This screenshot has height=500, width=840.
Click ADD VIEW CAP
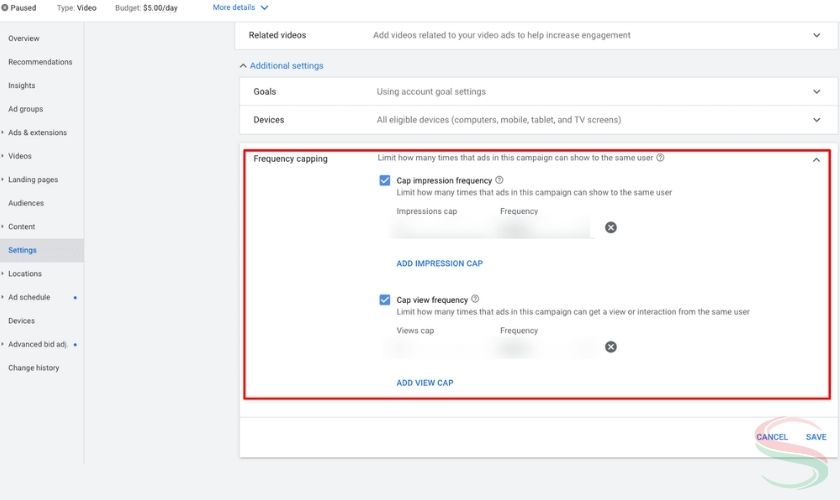click(425, 383)
